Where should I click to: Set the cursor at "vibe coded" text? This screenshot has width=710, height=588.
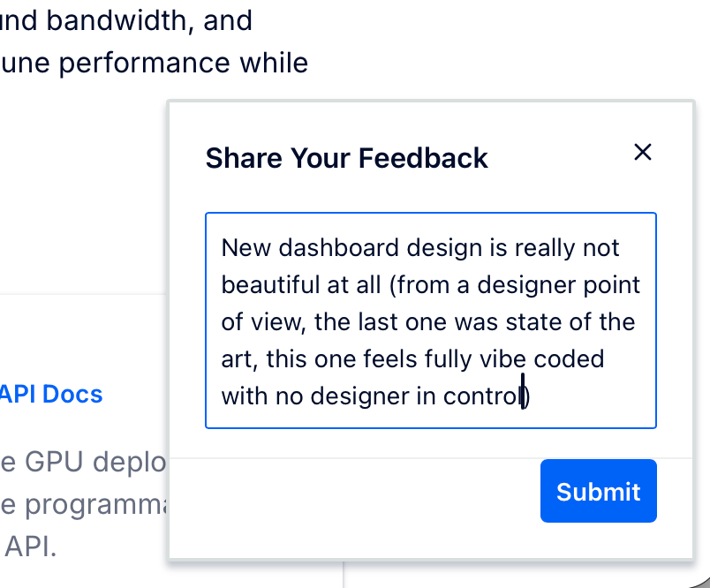tap(541, 359)
